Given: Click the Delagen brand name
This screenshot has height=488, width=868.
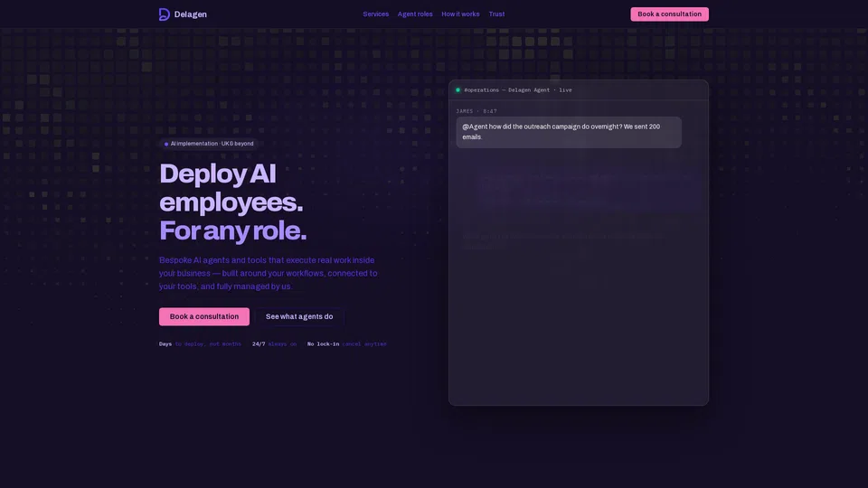Looking at the screenshot, I should click(x=191, y=14).
